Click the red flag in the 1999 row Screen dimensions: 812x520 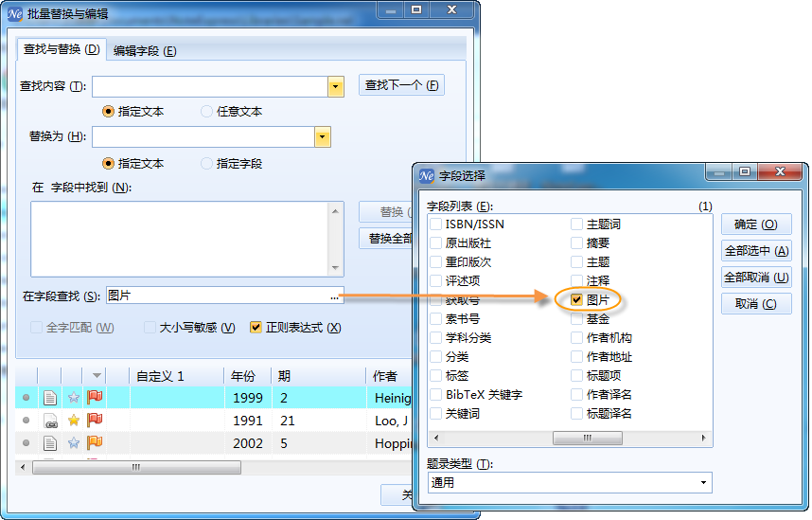click(95, 397)
